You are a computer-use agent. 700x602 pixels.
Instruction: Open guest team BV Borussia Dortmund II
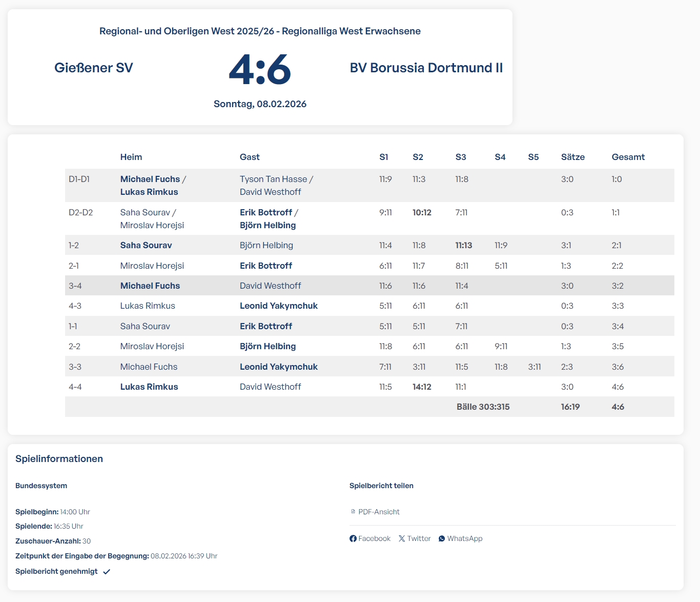[426, 68]
